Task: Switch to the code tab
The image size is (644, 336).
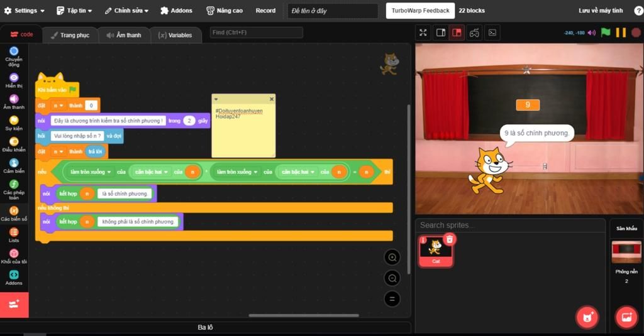Action: point(21,35)
